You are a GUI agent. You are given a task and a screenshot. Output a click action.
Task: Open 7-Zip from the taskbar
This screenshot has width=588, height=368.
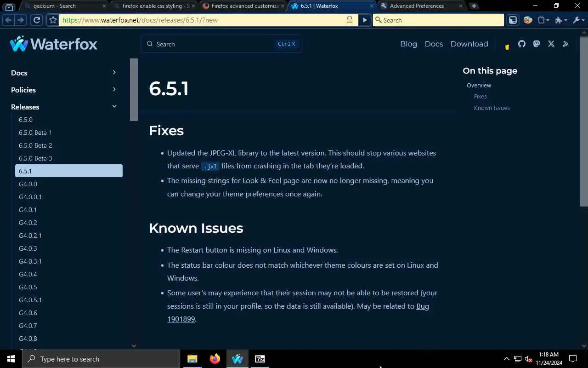260,359
